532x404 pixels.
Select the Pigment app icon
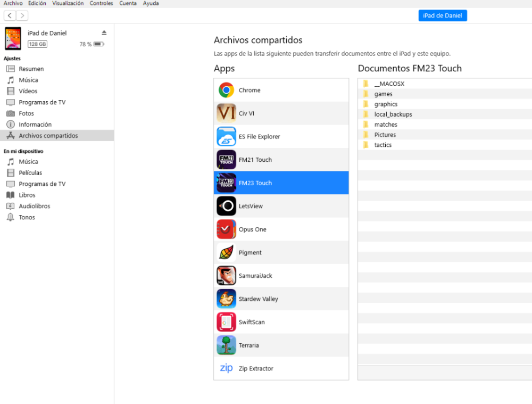tap(226, 253)
